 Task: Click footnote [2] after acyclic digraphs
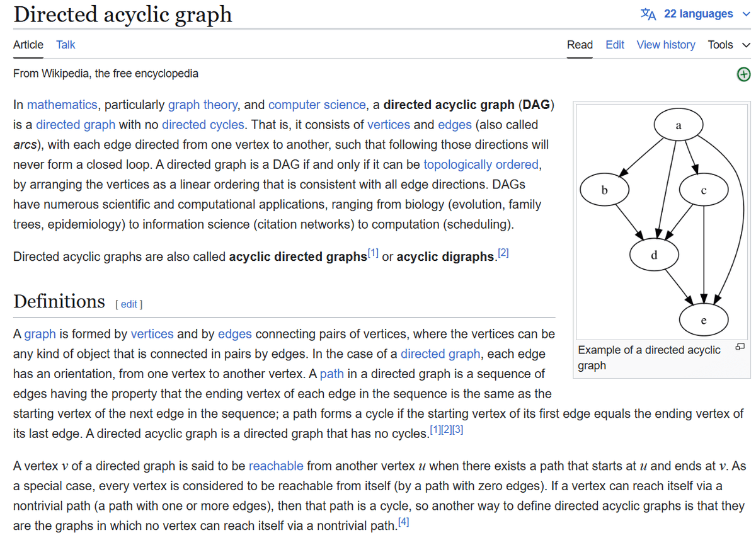[503, 253]
